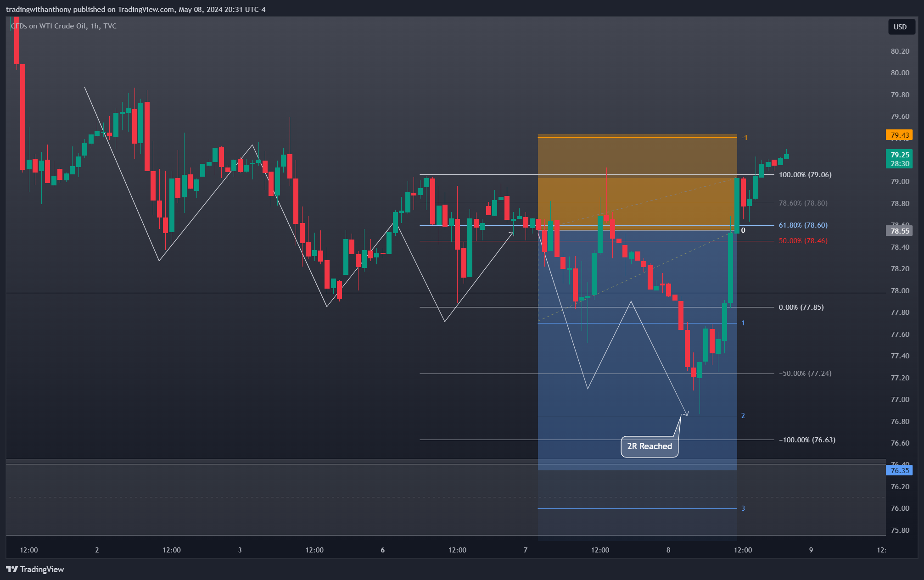The image size is (924, 580).
Task: Click the risk-reward level label '3'
Action: click(743, 508)
